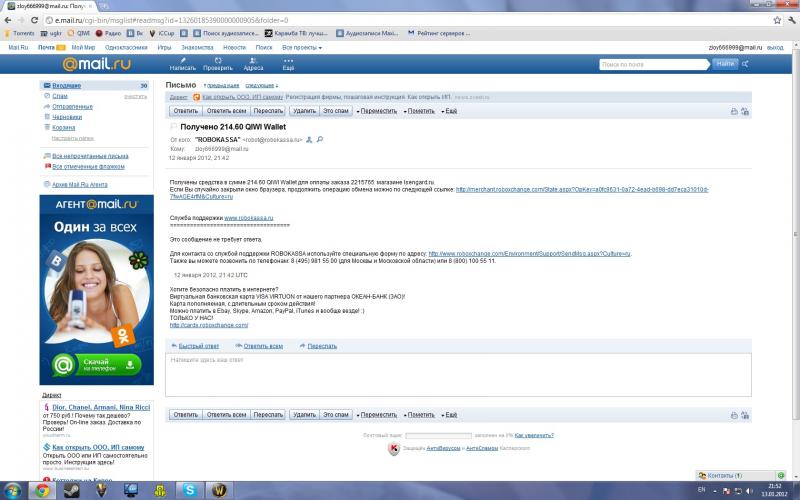Open Черновики folder
The image size is (800, 500).
pyautogui.click(x=67, y=117)
